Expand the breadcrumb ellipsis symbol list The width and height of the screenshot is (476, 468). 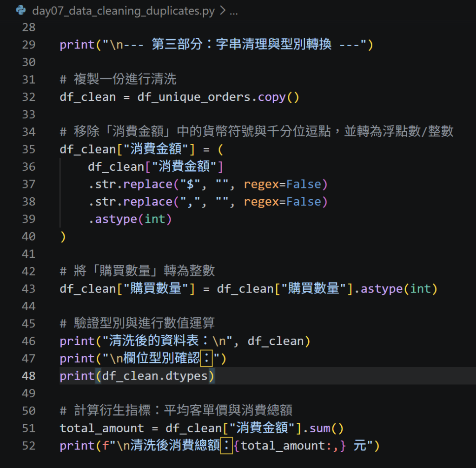click(234, 12)
